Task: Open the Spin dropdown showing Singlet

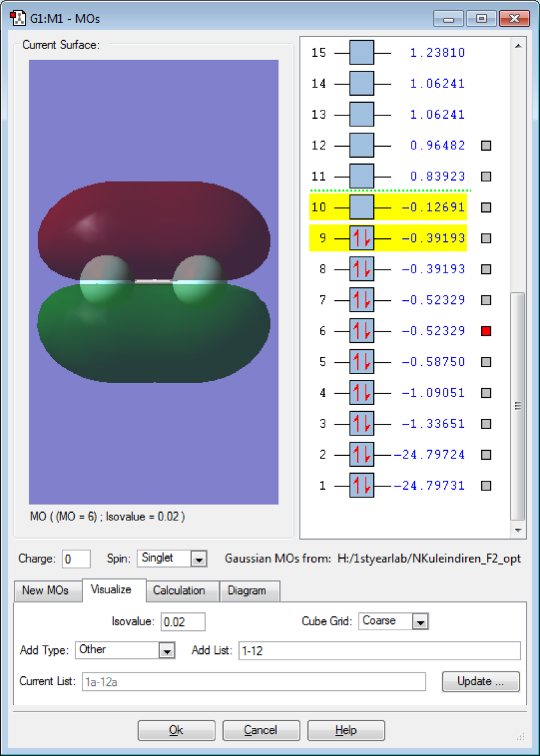Action: point(173,559)
